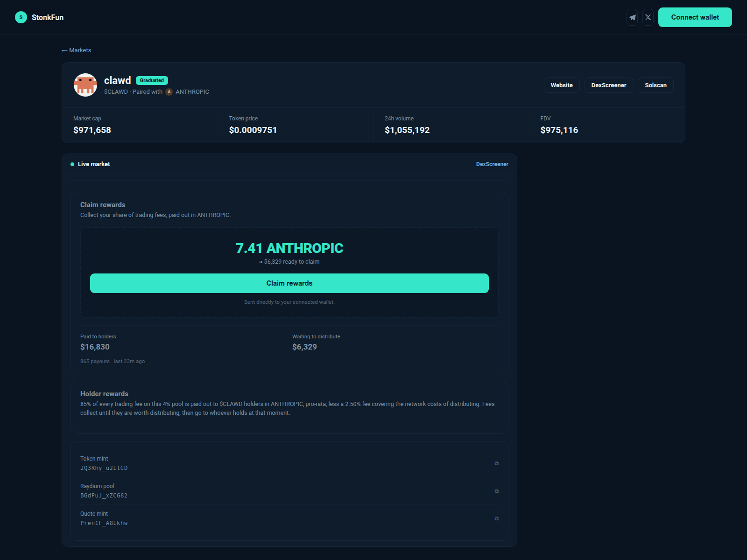Image resolution: width=747 pixels, height=560 pixels.
Task: Copy the Token mint address
Action: (496, 463)
